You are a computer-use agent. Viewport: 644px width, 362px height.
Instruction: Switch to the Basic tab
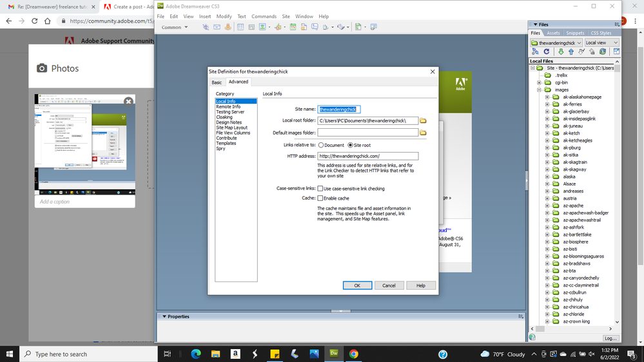pos(217,82)
